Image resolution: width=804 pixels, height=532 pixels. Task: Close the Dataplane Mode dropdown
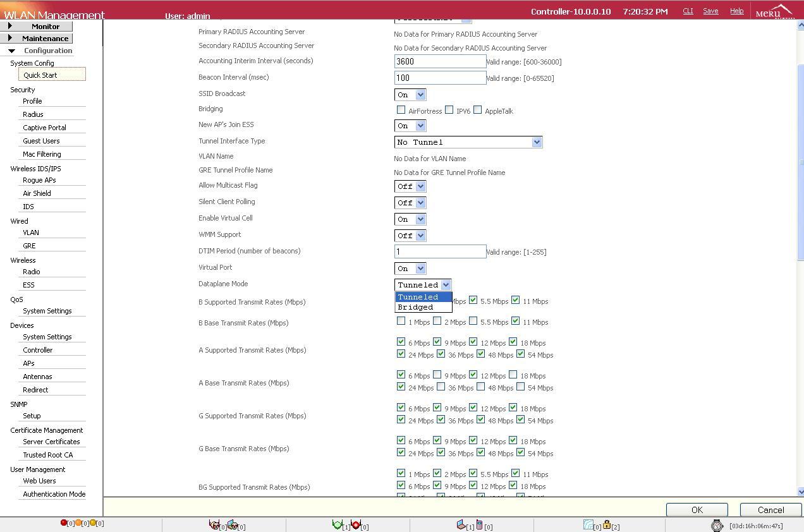[x=423, y=285]
